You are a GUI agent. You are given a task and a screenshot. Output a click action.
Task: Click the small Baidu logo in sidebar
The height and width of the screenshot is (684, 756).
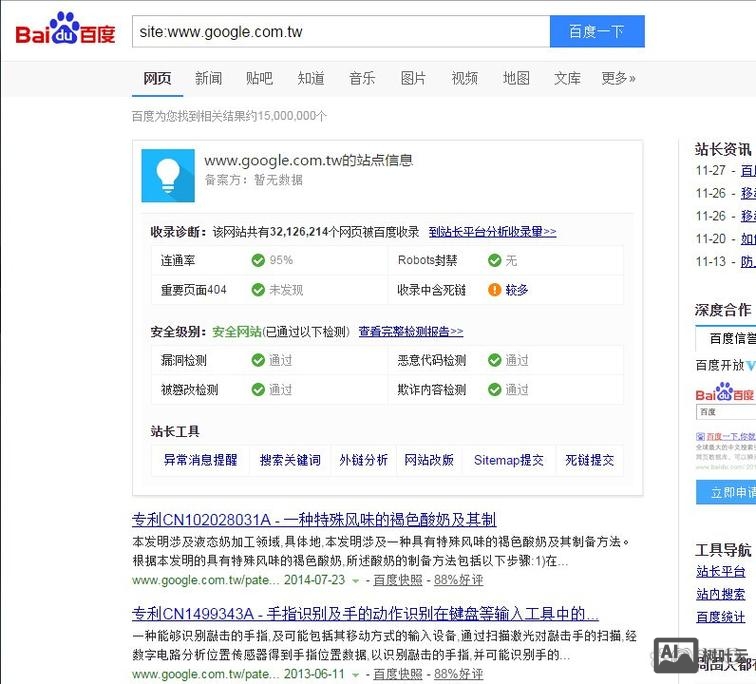(x=724, y=392)
